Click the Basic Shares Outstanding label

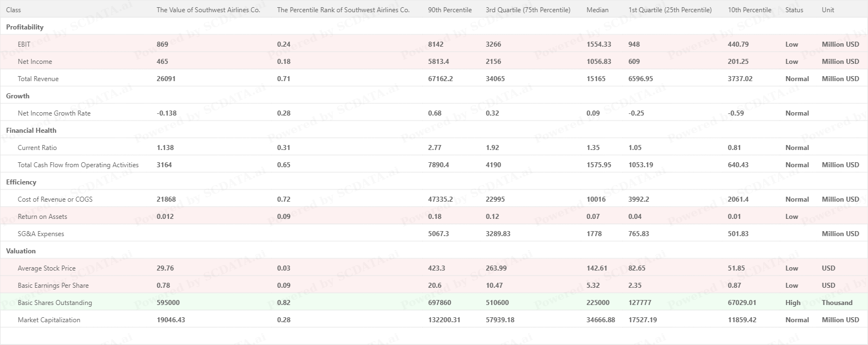(55, 303)
